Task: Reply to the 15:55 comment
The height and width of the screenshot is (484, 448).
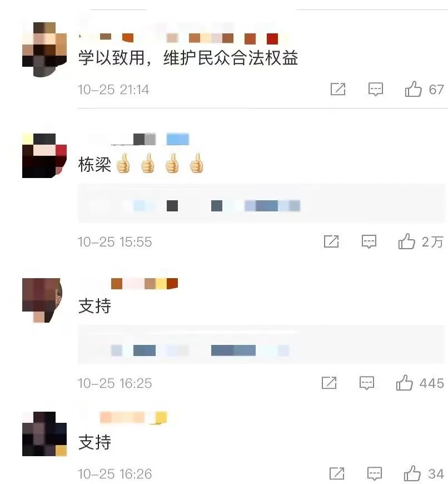Action: [x=369, y=241]
